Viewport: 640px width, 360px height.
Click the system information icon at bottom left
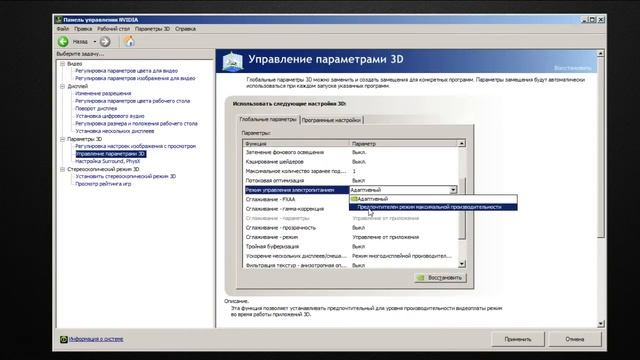(x=63, y=339)
